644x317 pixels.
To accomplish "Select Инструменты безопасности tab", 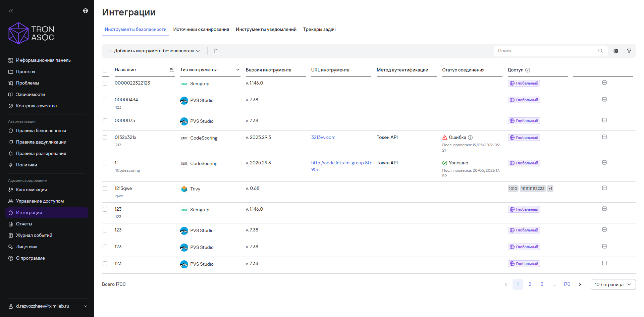I will (x=136, y=30).
